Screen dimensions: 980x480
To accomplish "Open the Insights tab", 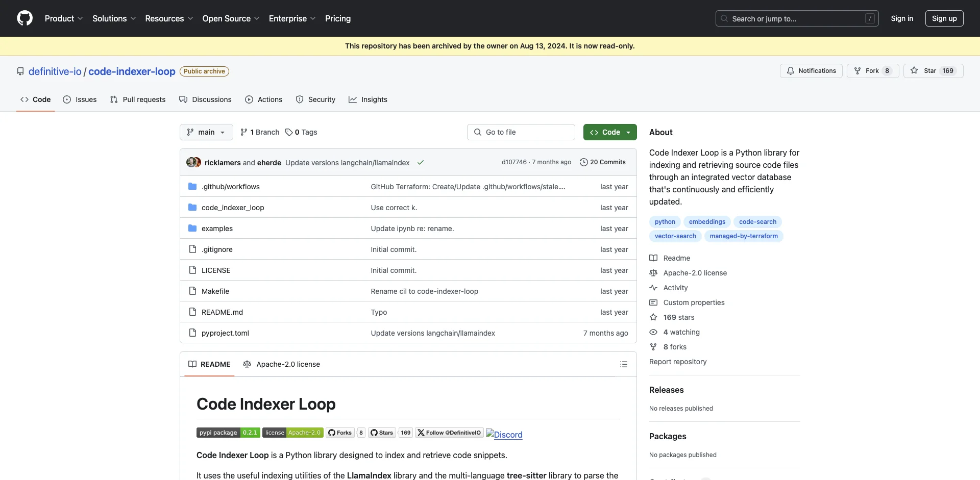I will [368, 99].
